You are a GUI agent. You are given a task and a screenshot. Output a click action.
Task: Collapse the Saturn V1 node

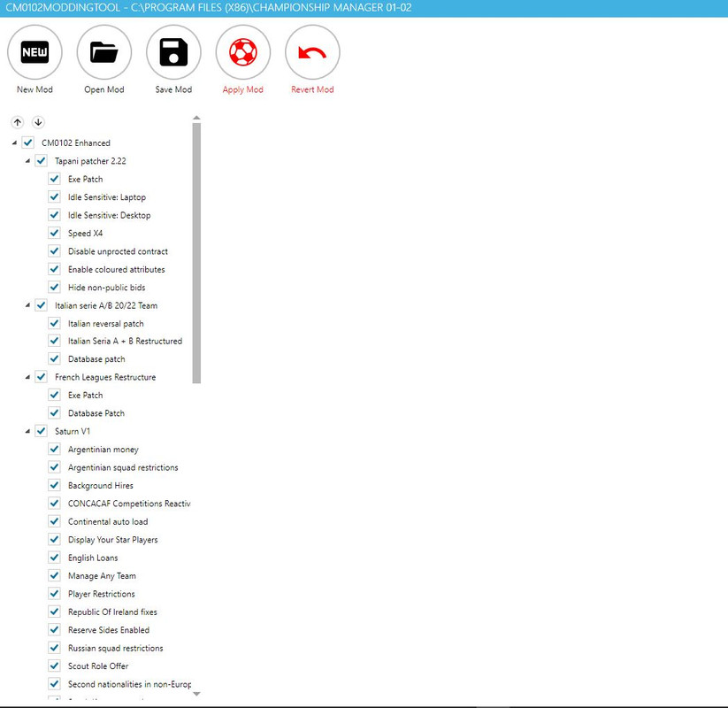pyautogui.click(x=27, y=432)
